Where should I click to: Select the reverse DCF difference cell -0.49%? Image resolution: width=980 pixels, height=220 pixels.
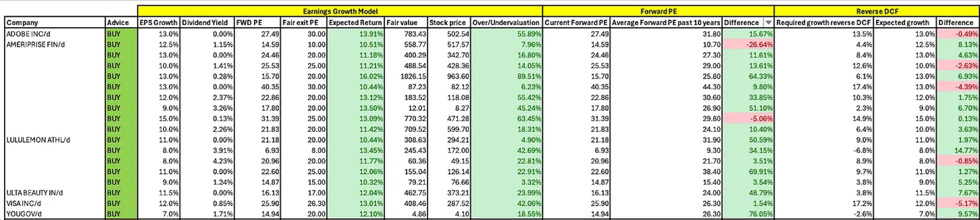(958, 34)
